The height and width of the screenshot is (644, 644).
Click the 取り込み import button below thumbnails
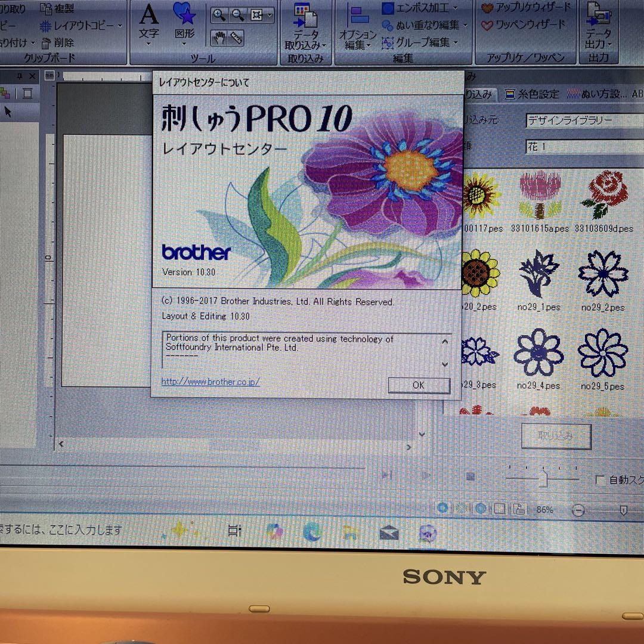[556, 436]
